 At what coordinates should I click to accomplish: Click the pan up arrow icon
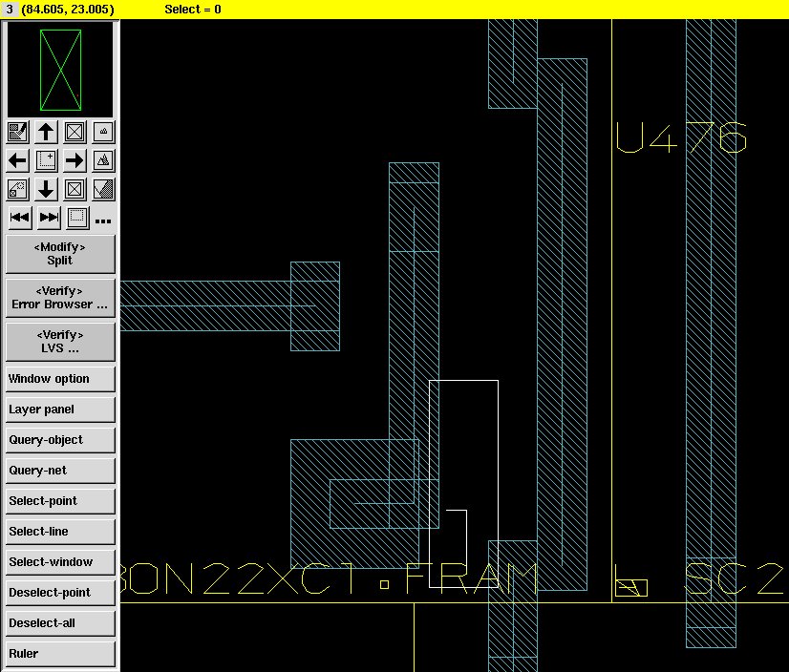[46, 132]
